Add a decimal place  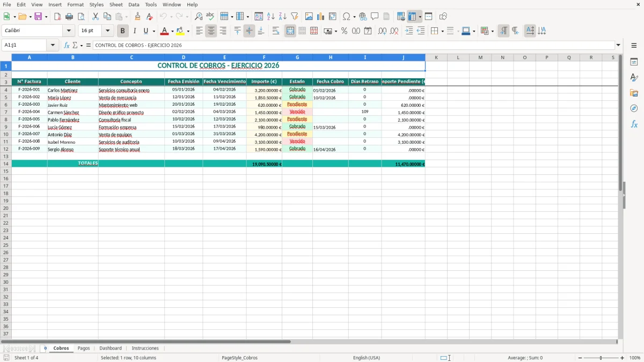pos(382,31)
